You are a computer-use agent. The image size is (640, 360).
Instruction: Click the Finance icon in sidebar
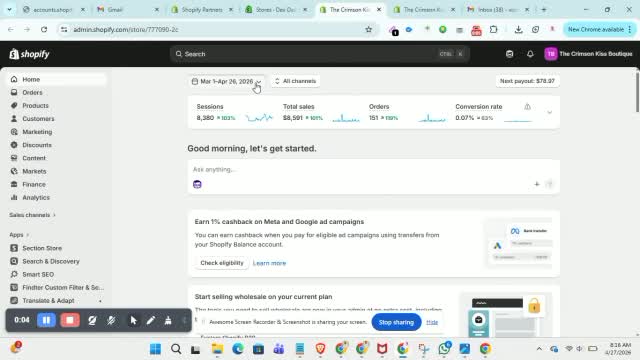[14, 184]
